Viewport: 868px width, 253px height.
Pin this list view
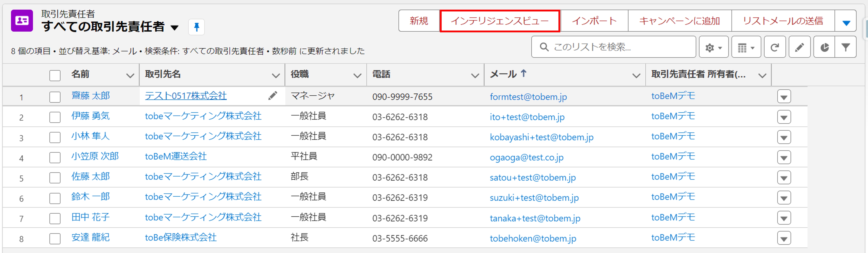(197, 27)
